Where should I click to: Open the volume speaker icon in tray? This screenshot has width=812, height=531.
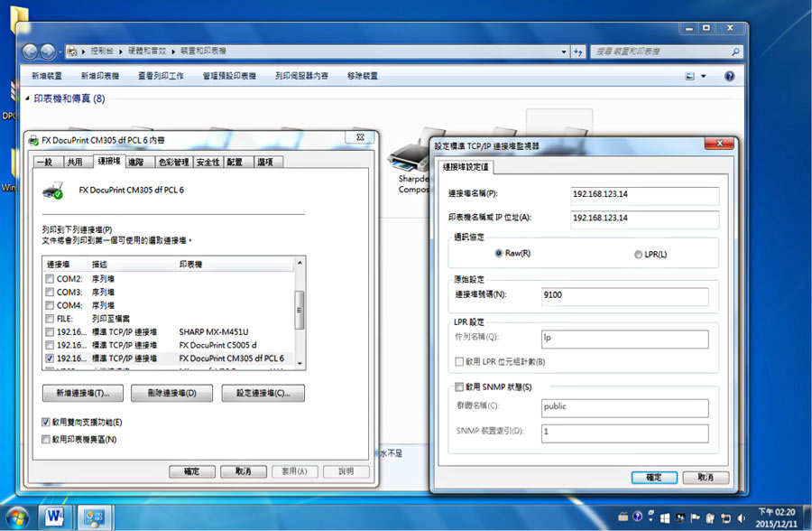(x=741, y=517)
